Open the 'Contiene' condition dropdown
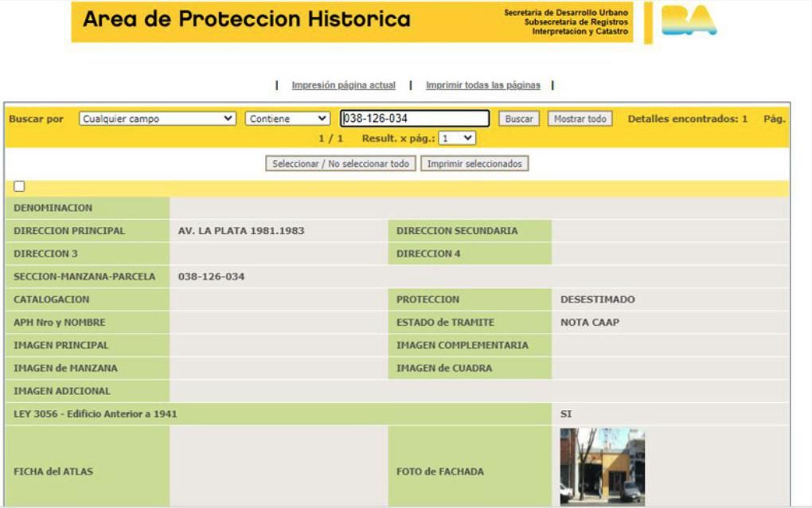 pyautogui.click(x=287, y=119)
